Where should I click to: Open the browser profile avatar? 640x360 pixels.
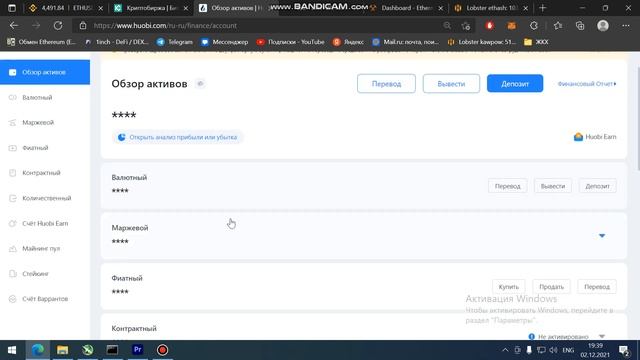pos(603,26)
